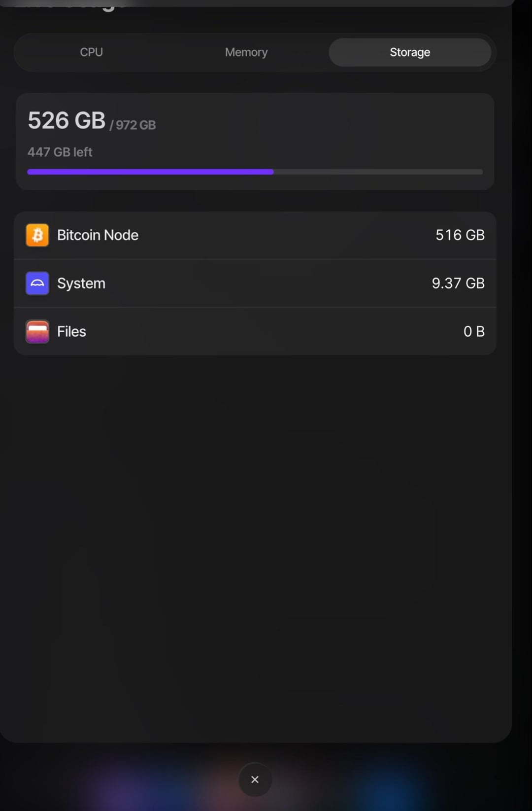This screenshot has height=811, width=532.
Task: Open the Bitcoin Node label
Action: [98, 235]
